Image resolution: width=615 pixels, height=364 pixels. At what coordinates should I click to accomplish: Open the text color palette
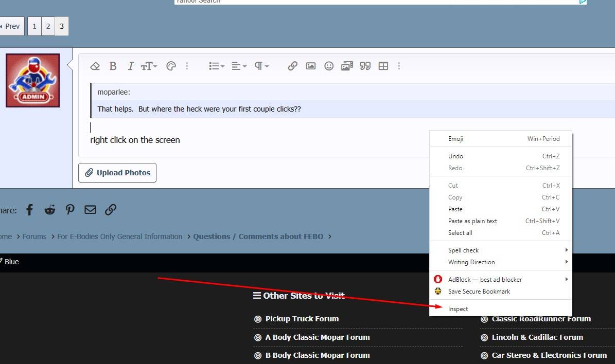pyautogui.click(x=171, y=66)
